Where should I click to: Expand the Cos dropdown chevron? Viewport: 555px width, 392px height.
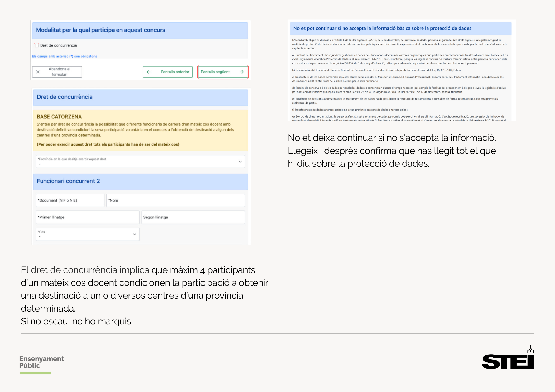(135, 234)
